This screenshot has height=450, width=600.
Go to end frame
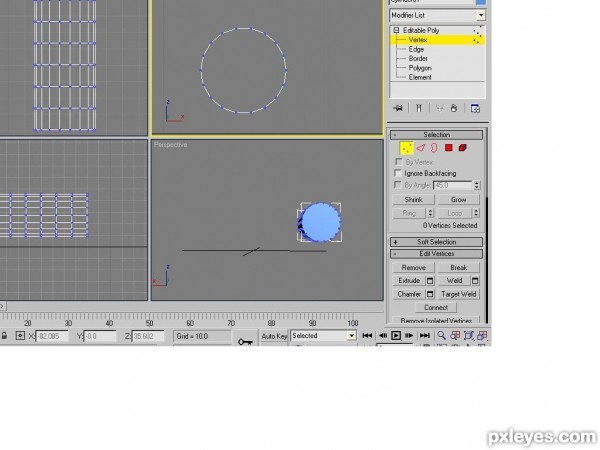(x=424, y=336)
